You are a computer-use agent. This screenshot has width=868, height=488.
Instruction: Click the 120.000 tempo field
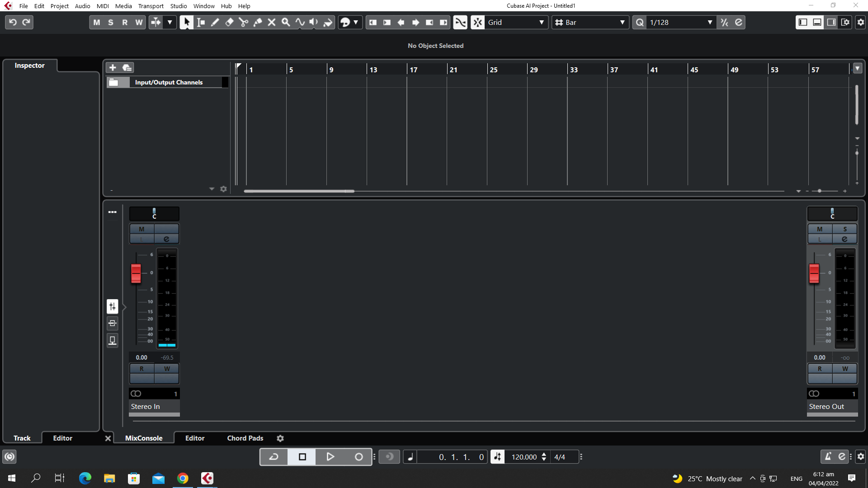[524, 457]
